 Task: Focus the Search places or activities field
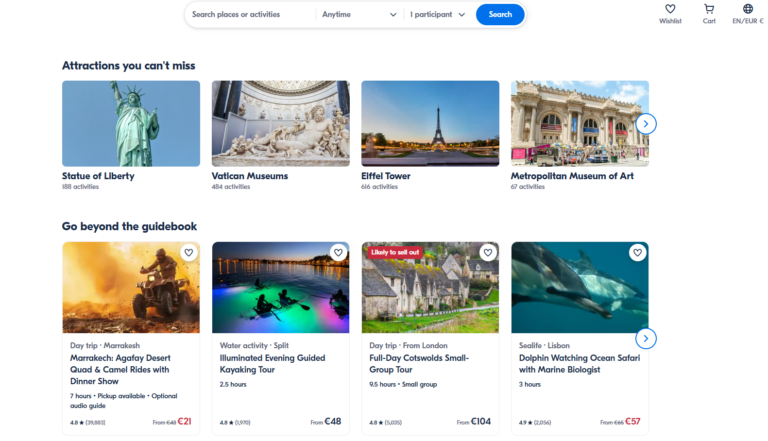pyautogui.click(x=250, y=15)
